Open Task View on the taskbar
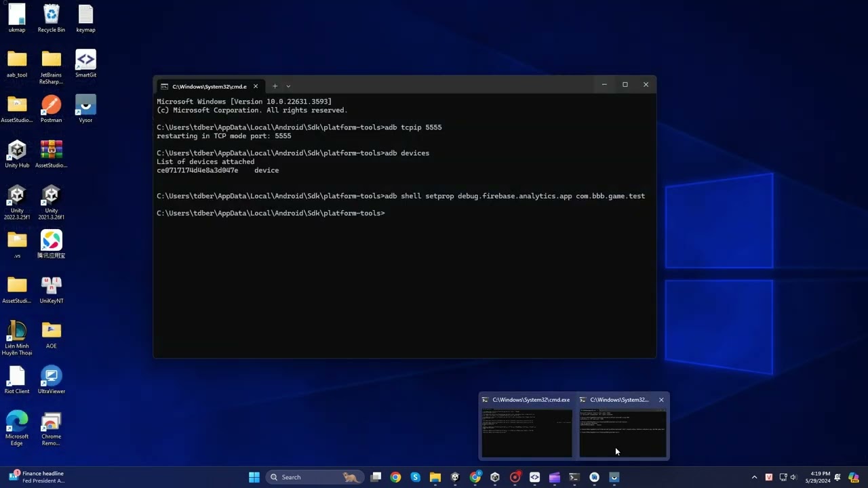 (x=376, y=477)
